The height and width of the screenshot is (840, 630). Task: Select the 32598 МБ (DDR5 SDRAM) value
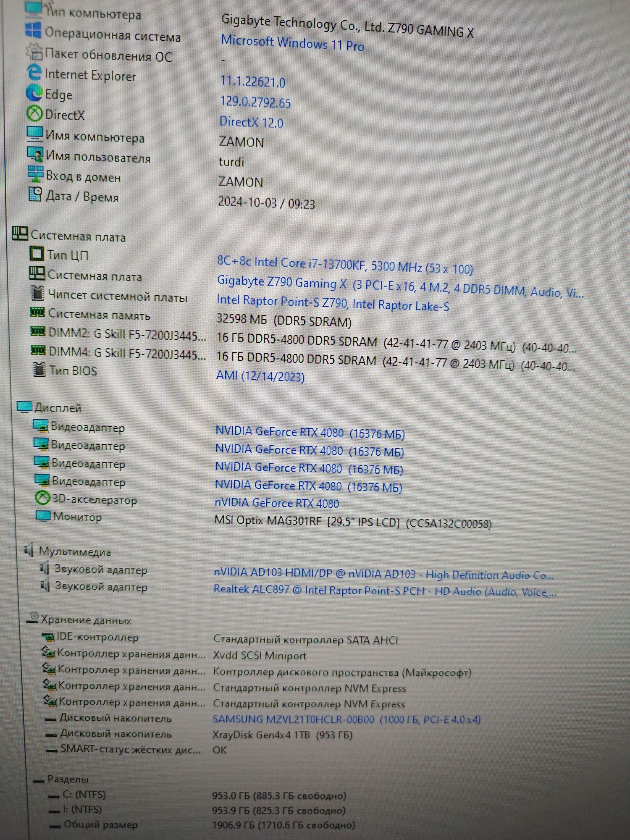pos(284,320)
